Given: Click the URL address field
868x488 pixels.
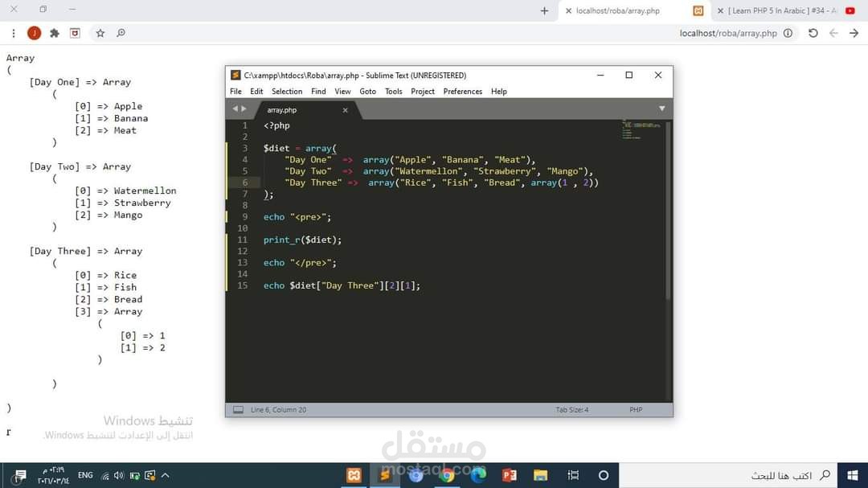Looking at the screenshot, I should (x=728, y=33).
